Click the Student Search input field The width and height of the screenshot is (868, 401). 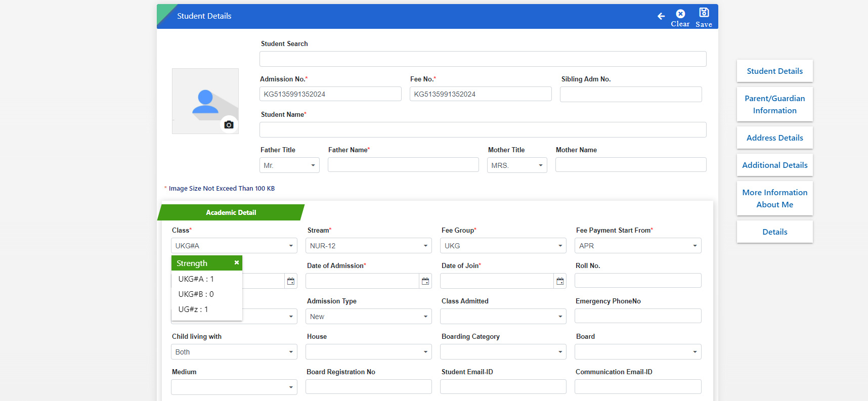[483, 59]
